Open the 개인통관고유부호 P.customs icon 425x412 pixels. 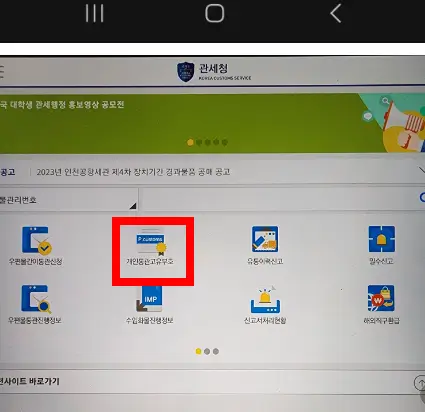click(150, 247)
